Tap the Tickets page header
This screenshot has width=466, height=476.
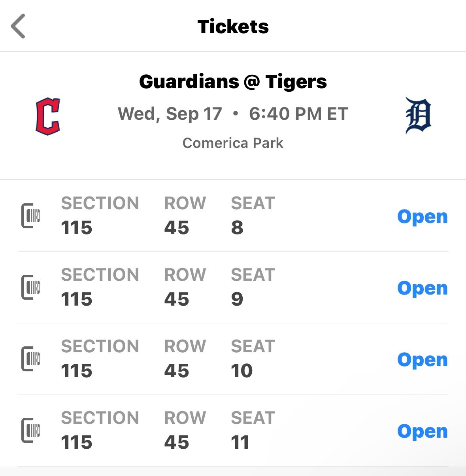233,26
